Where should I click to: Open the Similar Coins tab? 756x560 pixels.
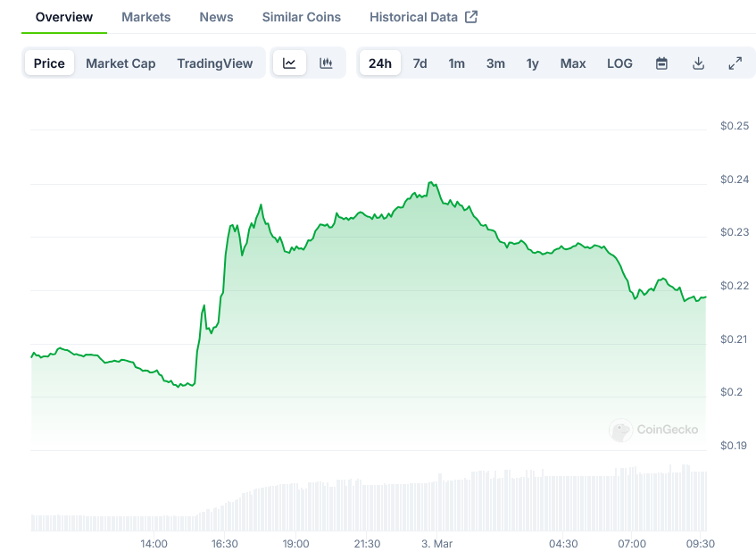[x=302, y=17]
